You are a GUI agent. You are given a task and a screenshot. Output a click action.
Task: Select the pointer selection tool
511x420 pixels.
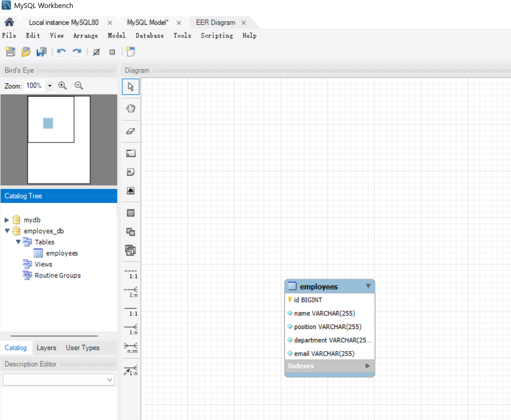[131, 87]
